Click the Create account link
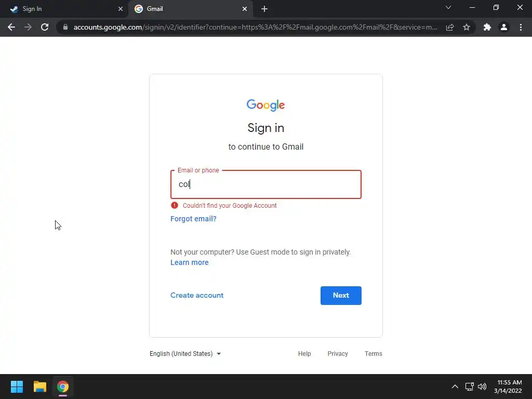This screenshot has height=399, width=532. pos(197,295)
